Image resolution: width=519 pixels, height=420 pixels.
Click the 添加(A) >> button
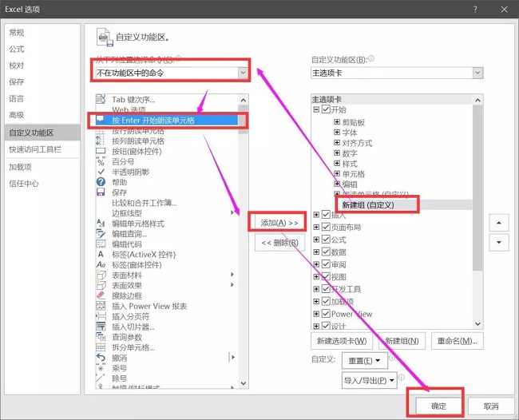[x=279, y=223]
